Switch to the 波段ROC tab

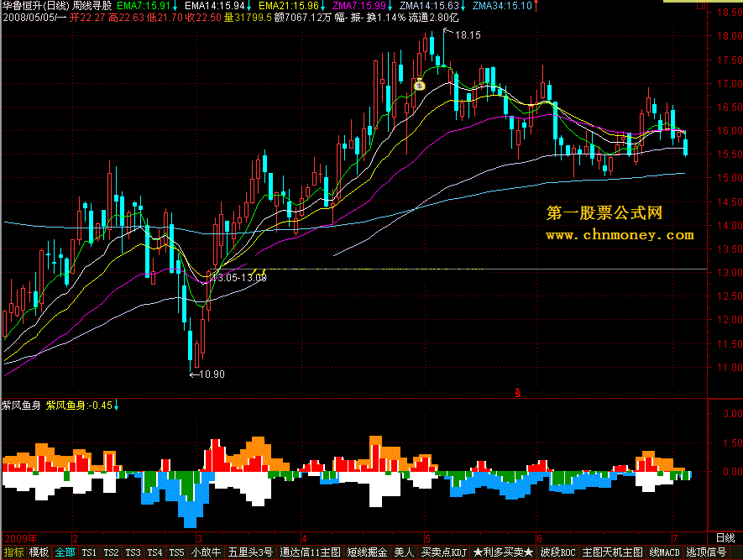point(558,552)
